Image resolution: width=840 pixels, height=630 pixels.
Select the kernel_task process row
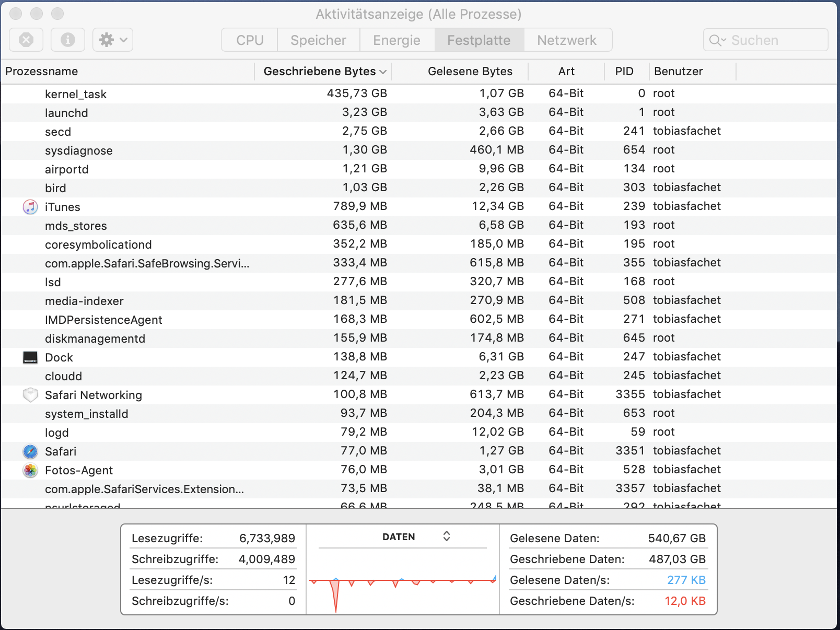[x=419, y=94]
